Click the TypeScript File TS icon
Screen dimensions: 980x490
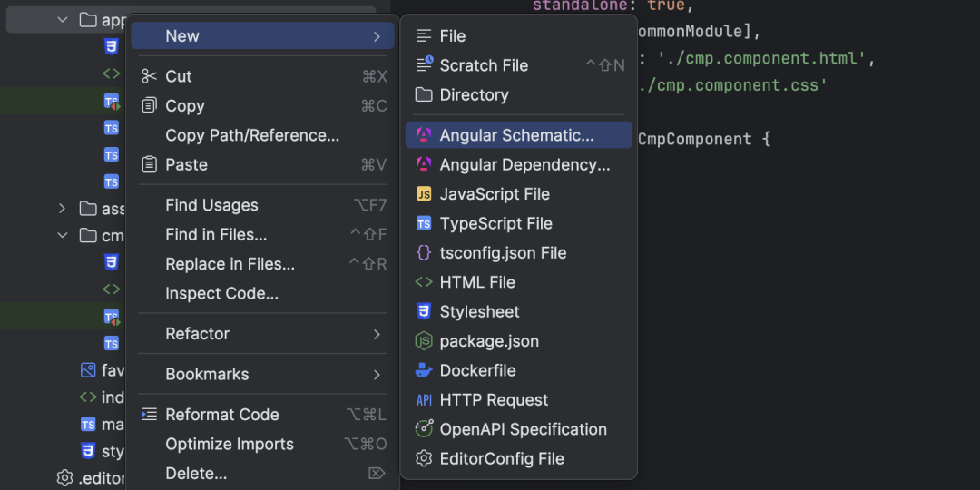click(424, 223)
